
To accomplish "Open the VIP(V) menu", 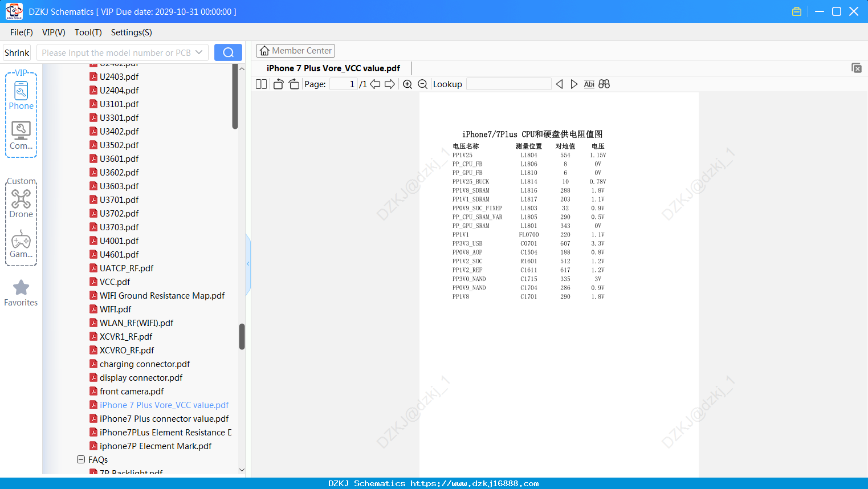I will point(54,32).
